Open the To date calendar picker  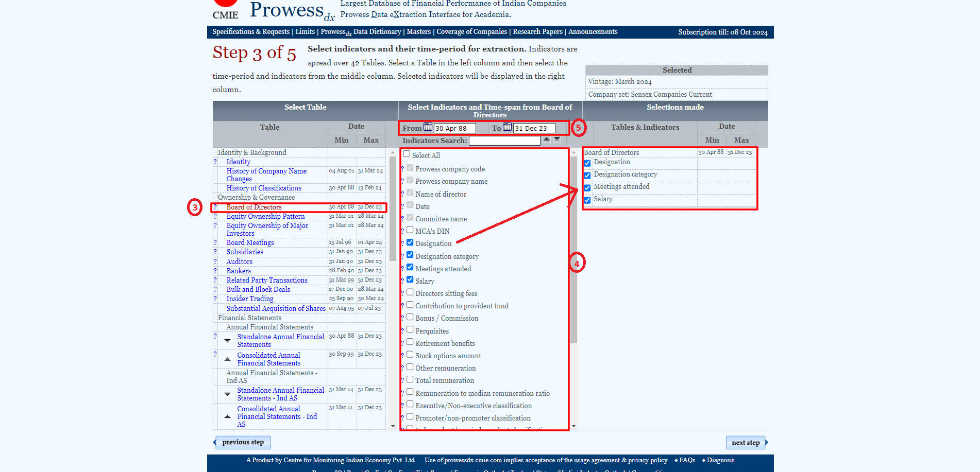pyautogui.click(x=507, y=127)
